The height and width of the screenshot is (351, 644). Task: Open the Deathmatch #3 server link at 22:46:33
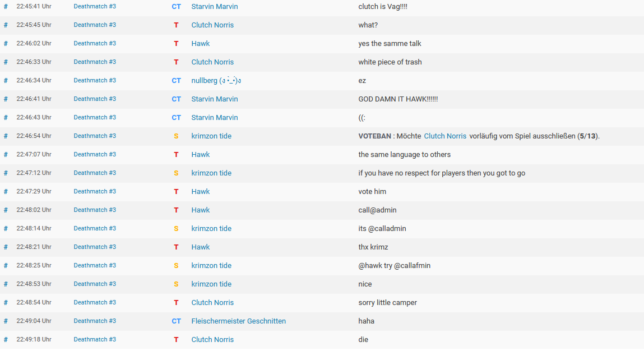(95, 62)
